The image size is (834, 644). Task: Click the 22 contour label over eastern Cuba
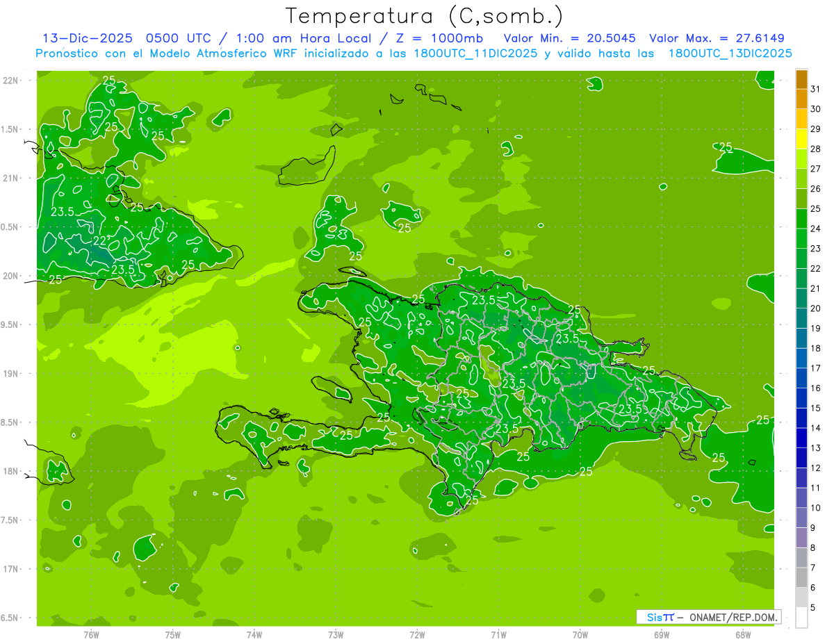click(x=100, y=240)
